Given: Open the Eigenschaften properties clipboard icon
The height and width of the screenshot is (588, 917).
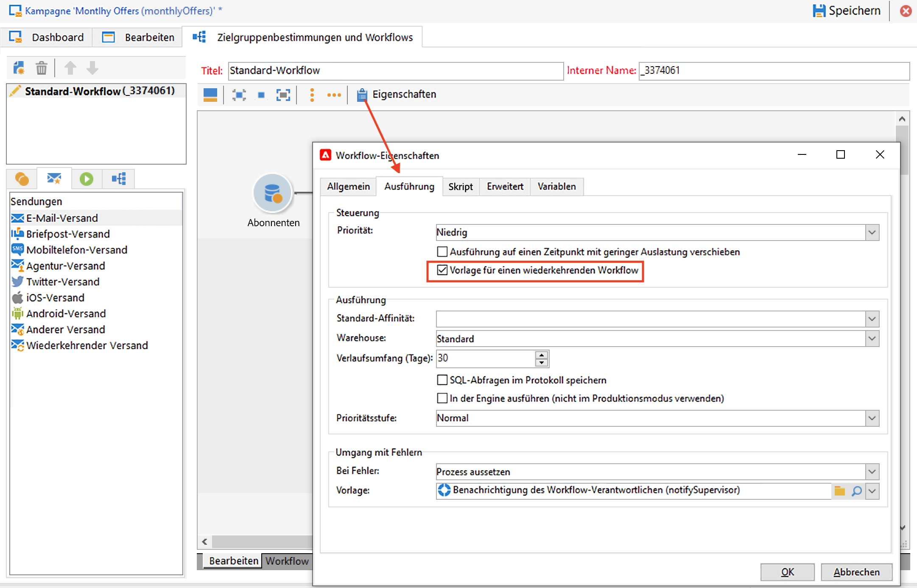Looking at the screenshot, I should click(x=361, y=95).
